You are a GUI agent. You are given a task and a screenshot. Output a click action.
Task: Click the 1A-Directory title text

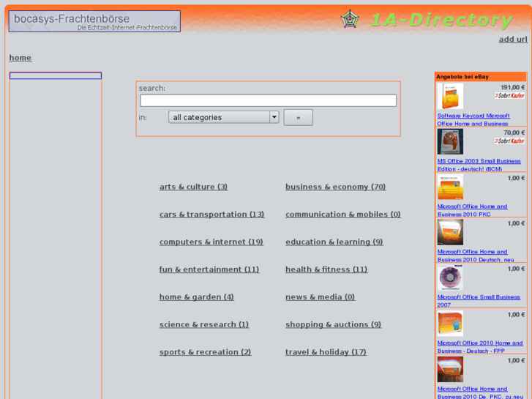point(442,20)
